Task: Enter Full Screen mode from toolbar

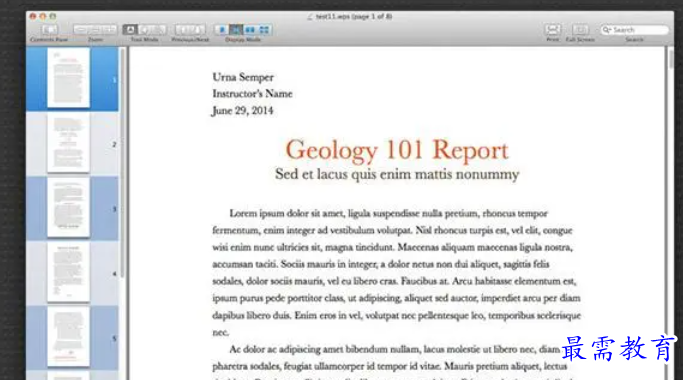Action: [x=580, y=30]
